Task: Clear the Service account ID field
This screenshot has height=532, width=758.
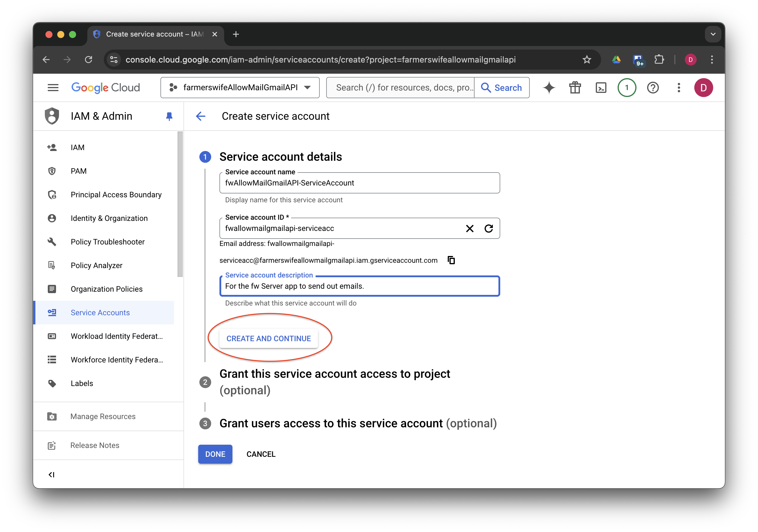Action: 470,228
